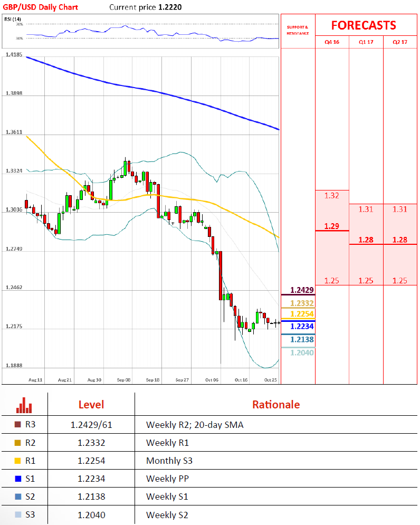Click the 1.28 forecast in Q1 17

pyautogui.click(x=366, y=240)
